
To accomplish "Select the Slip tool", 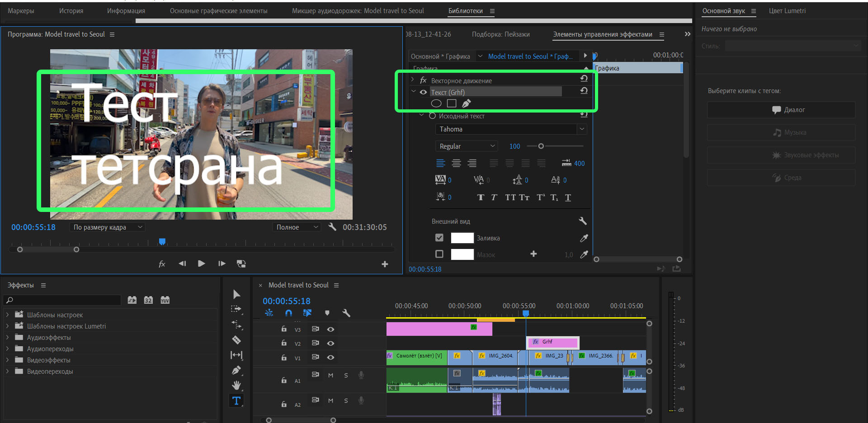I will [x=236, y=355].
